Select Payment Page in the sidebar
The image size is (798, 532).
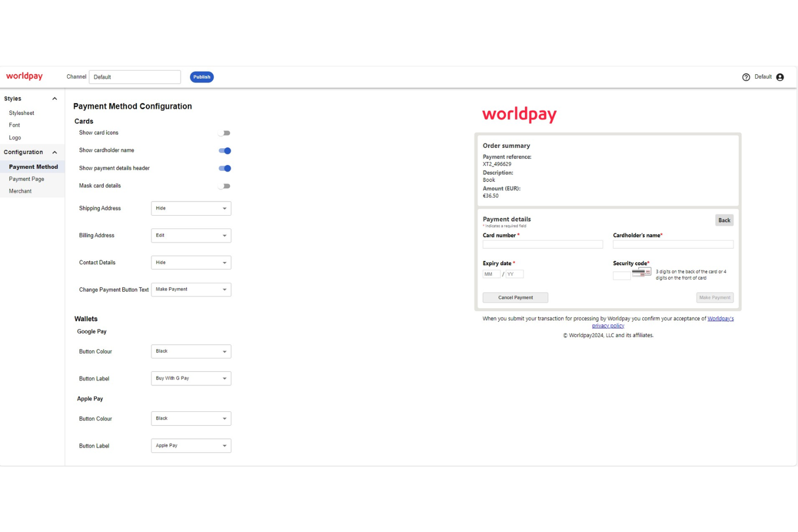click(26, 179)
